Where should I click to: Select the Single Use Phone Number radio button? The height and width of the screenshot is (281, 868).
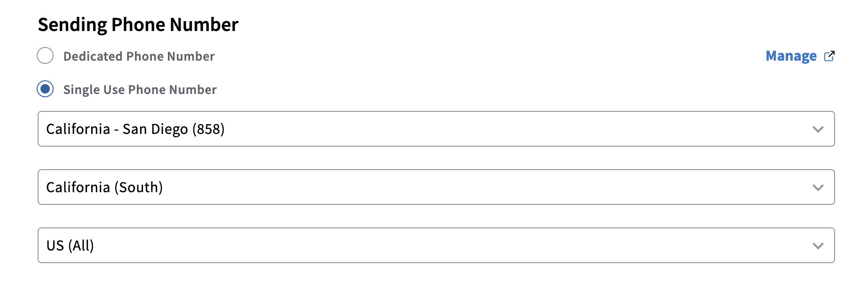point(45,89)
